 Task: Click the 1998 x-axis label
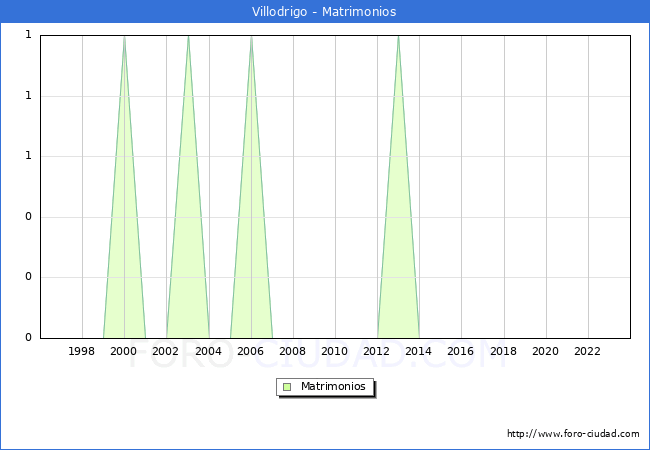tap(82, 351)
